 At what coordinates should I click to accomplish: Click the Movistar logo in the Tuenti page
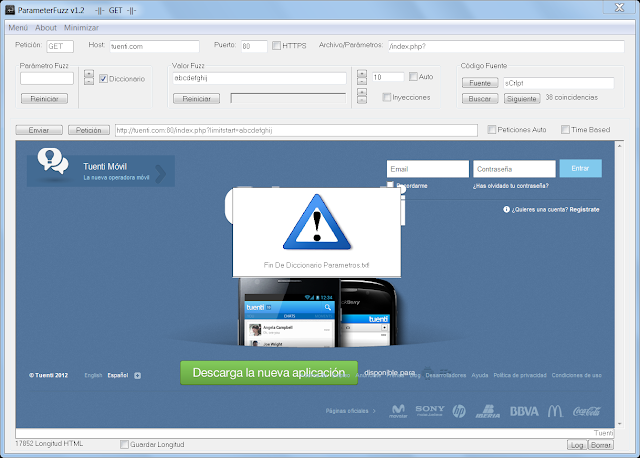pyautogui.click(x=398, y=411)
